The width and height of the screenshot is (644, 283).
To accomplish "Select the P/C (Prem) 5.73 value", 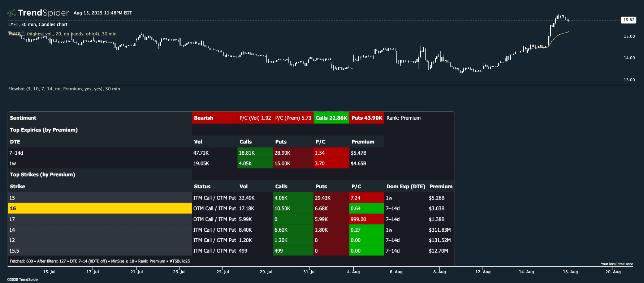I will point(293,118).
